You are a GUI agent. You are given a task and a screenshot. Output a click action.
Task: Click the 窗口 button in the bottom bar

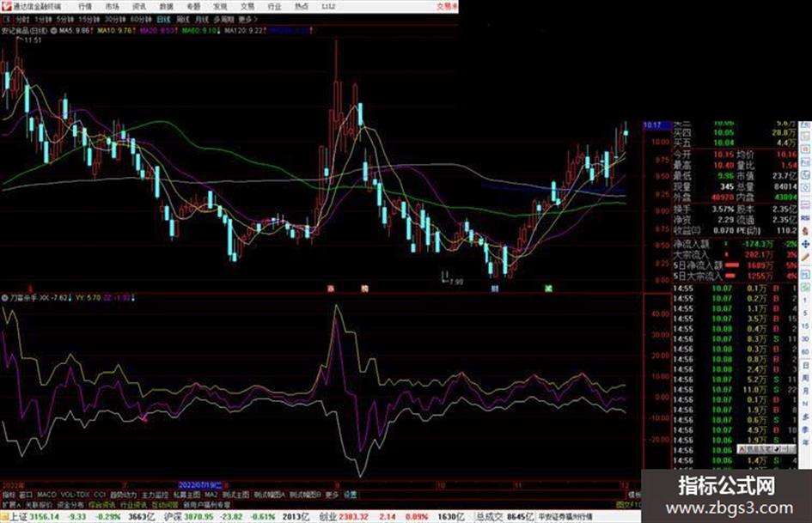[26, 495]
